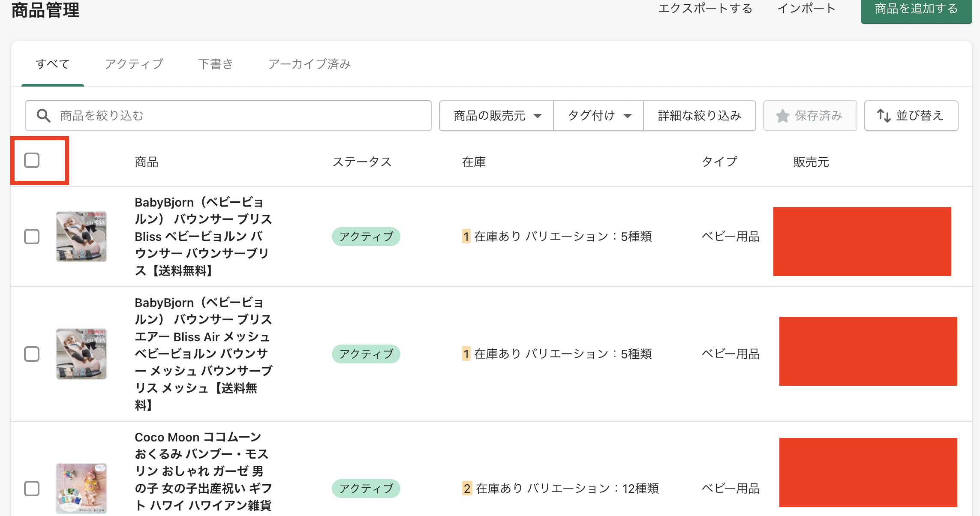Focus the 商品を絞り込む search field
This screenshot has height=516, width=980.
240,116
